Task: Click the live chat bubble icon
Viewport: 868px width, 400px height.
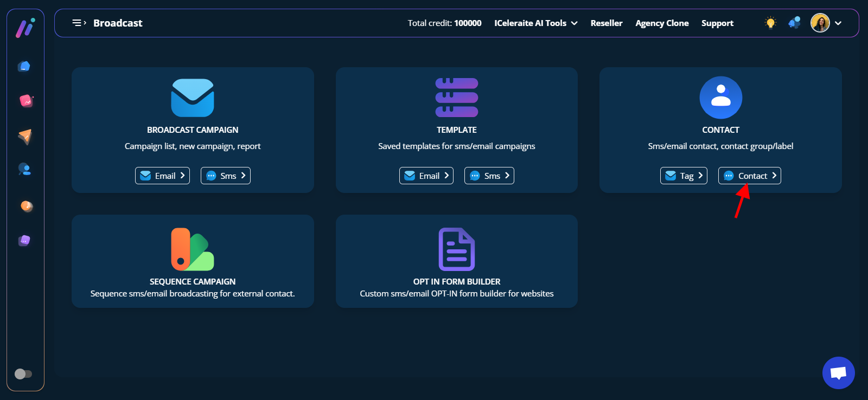Action: pos(838,373)
